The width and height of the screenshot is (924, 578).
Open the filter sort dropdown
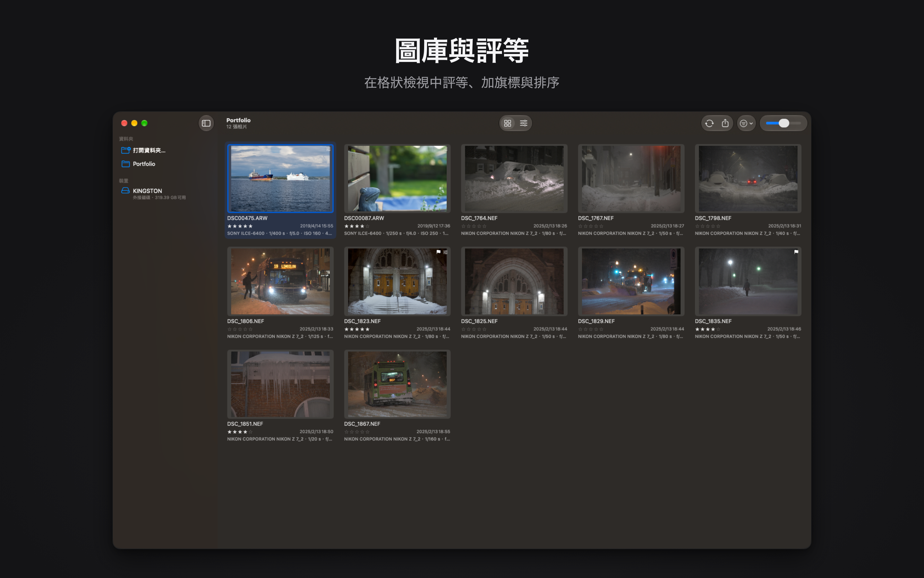point(746,123)
